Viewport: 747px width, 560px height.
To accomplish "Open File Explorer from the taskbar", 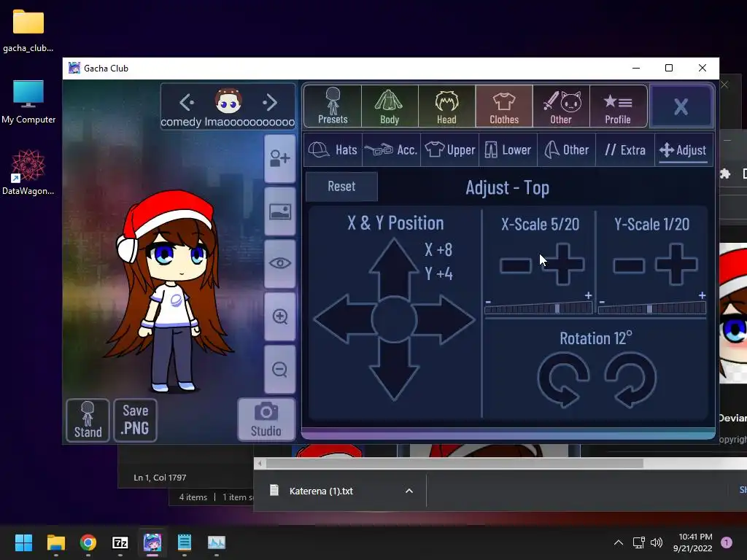I will coord(55,542).
